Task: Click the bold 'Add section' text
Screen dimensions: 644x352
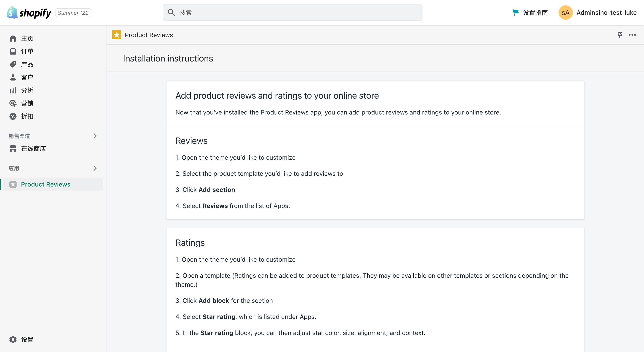Action: (217, 190)
